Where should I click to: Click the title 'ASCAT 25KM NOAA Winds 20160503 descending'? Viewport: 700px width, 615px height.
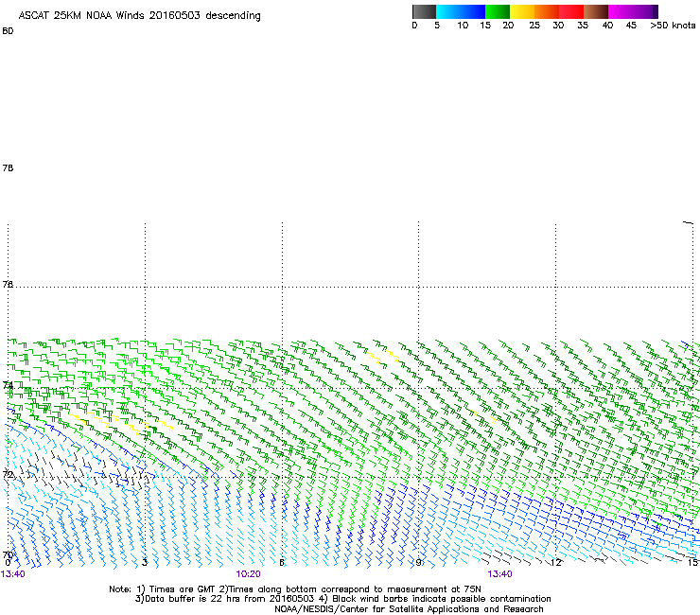tap(139, 16)
